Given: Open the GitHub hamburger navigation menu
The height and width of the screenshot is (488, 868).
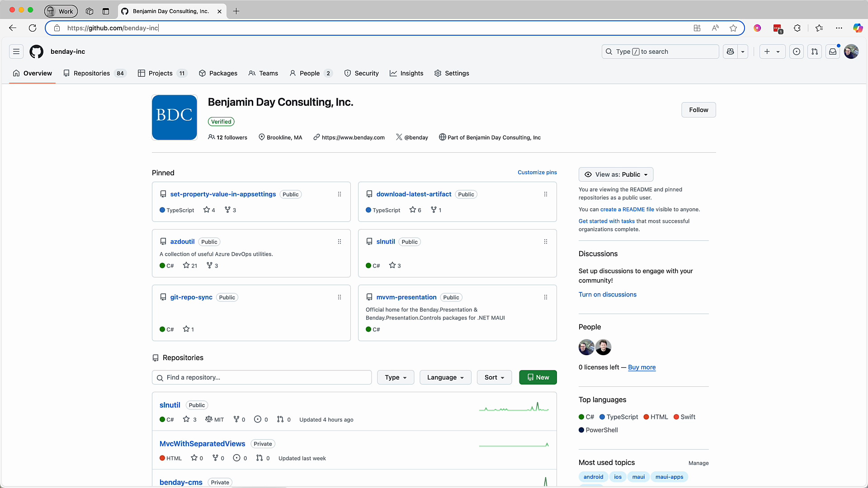Looking at the screenshot, I should tap(16, 52).
